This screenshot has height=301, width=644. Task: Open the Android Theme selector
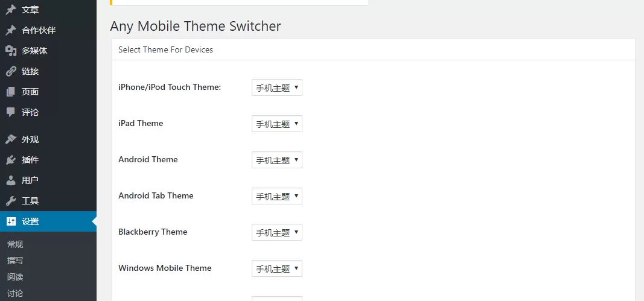(x=276, y=160)
